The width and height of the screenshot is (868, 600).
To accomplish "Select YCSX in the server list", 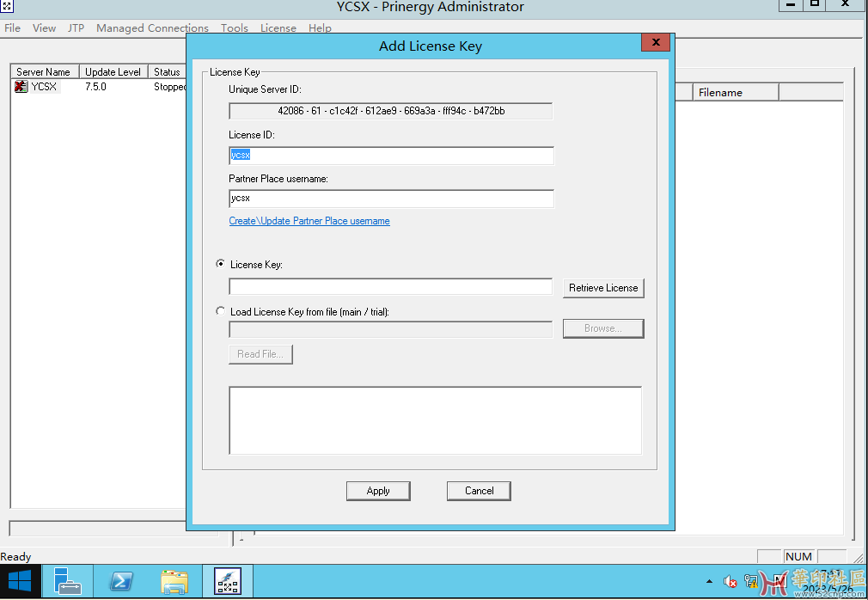I will (44, 86).
